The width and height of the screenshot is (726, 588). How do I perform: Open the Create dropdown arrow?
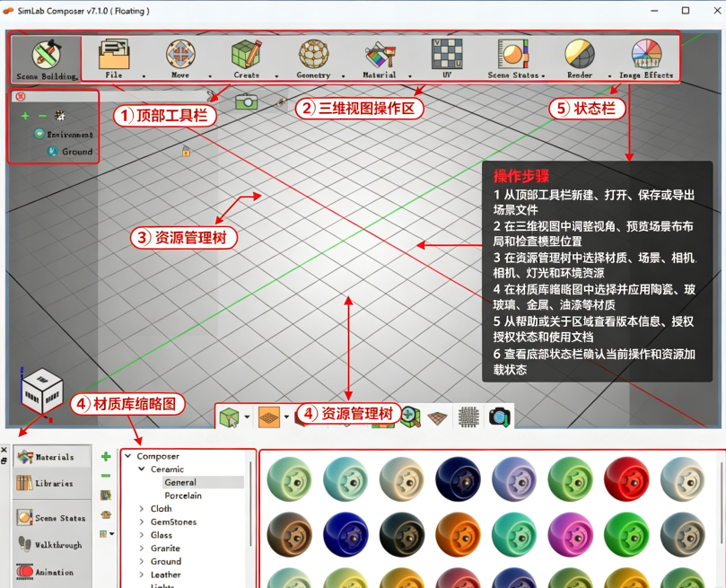(277, 76)
